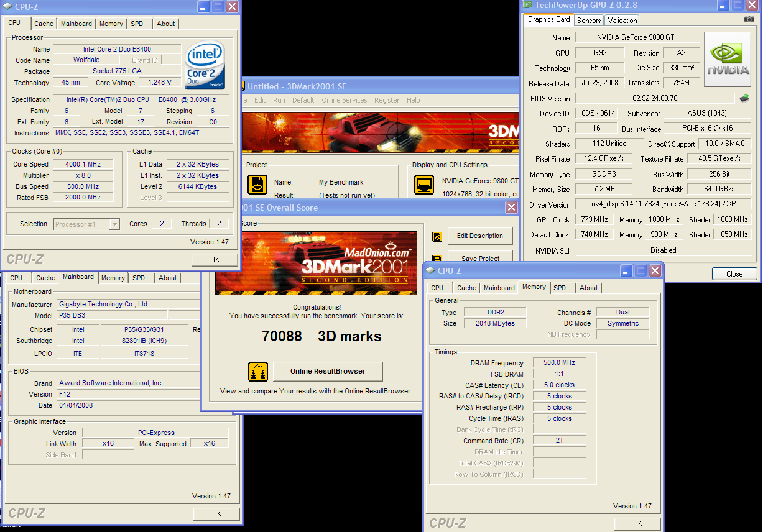Click the GPU Name field NVIDIA GeForce 9800 GT
Screen dimensions: 763x532
637,38
